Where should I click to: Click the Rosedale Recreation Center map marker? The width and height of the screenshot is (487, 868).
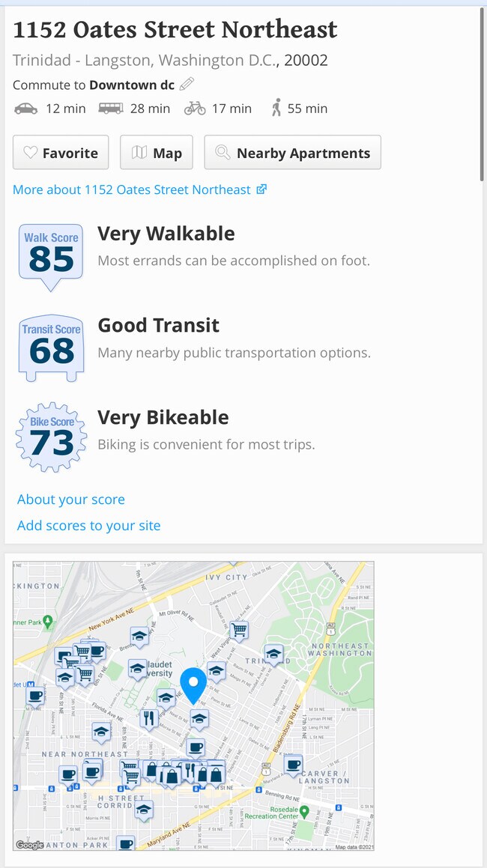[304, 812]
